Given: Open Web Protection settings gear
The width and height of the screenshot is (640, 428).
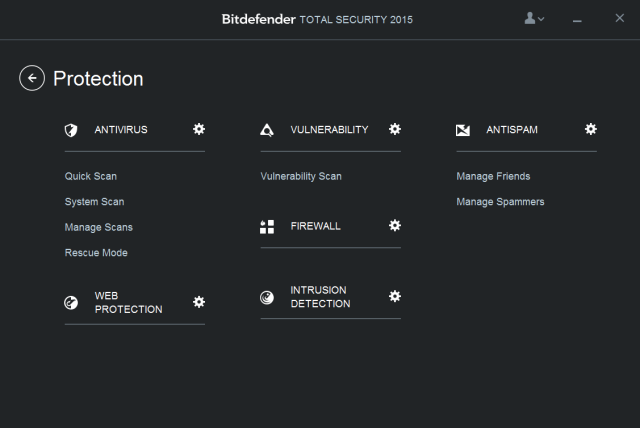Looking at the screenshot, I should 199,302.
